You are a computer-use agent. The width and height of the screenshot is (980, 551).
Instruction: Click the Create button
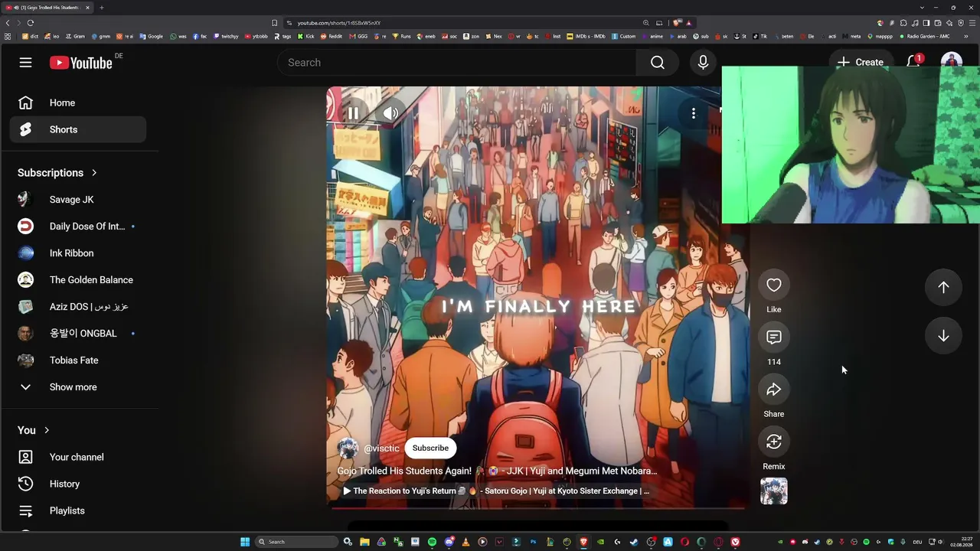click(860, 62)
